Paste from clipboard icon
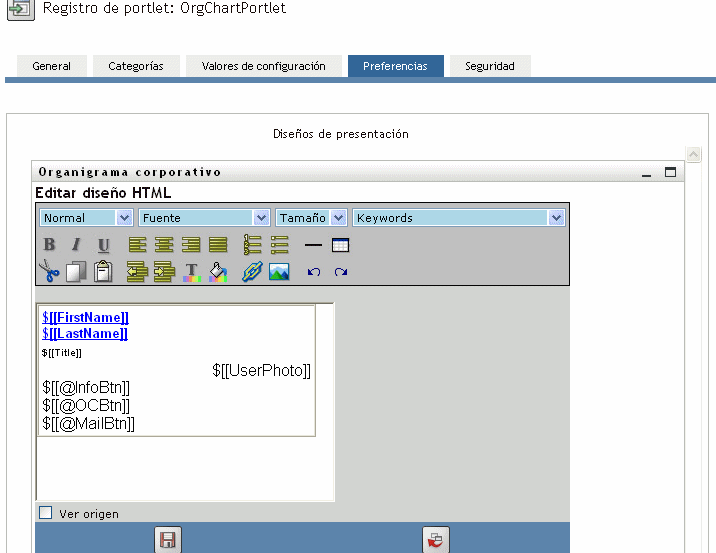This screenshot has width=716, height=553. (x=103, y=271)
